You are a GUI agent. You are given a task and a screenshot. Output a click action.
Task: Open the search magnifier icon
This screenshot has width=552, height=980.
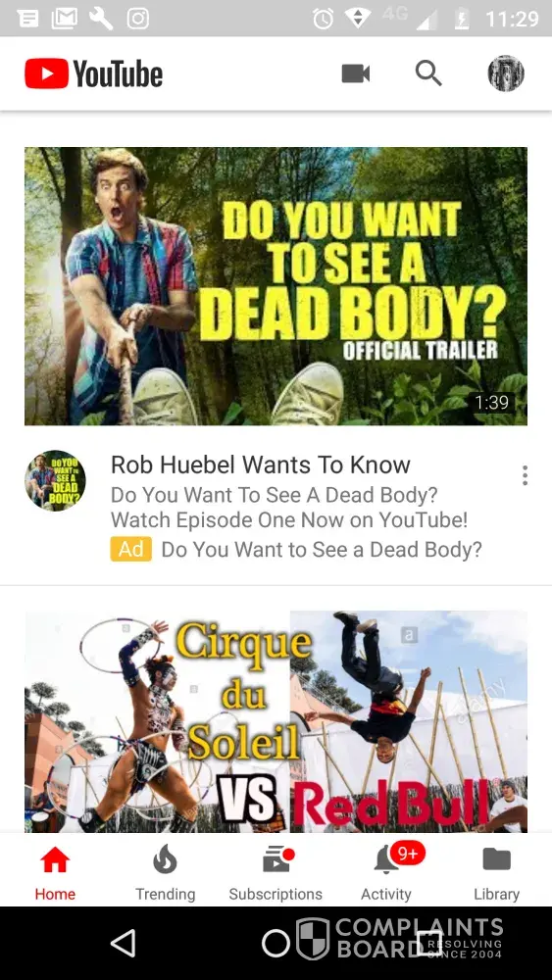point(428,73)
